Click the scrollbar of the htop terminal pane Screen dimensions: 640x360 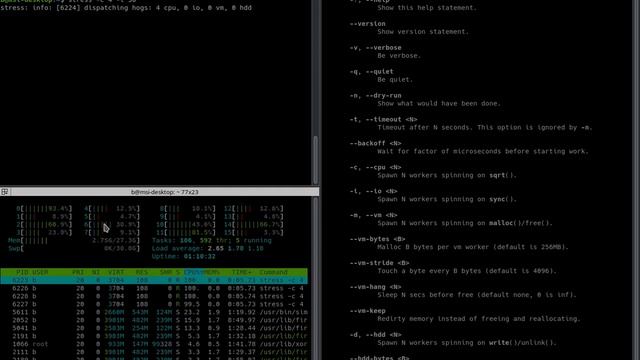(315, 278)
